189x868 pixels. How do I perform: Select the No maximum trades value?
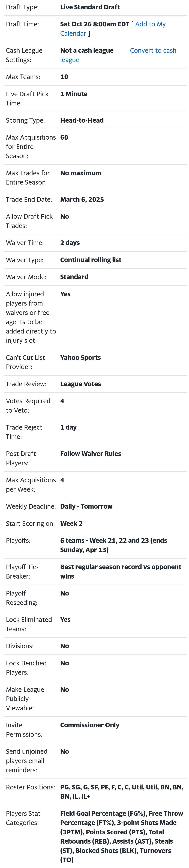coord(80,173)
